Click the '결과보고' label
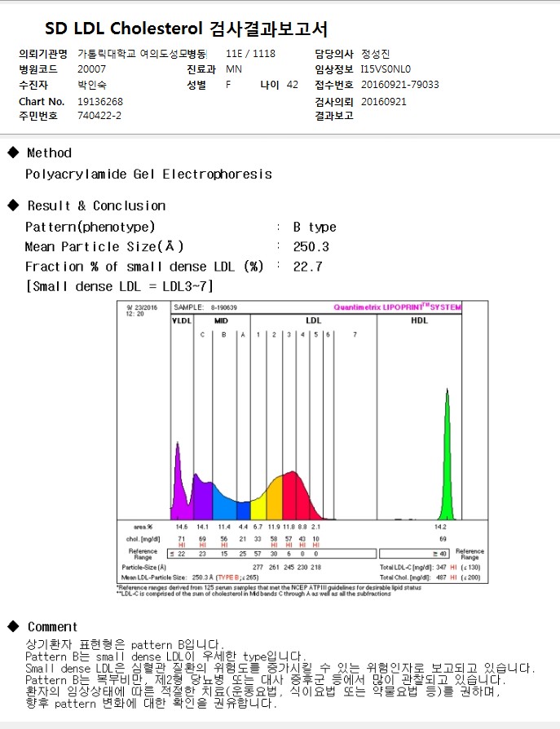Viewport: 560px width, 729px height. (333, 116)
